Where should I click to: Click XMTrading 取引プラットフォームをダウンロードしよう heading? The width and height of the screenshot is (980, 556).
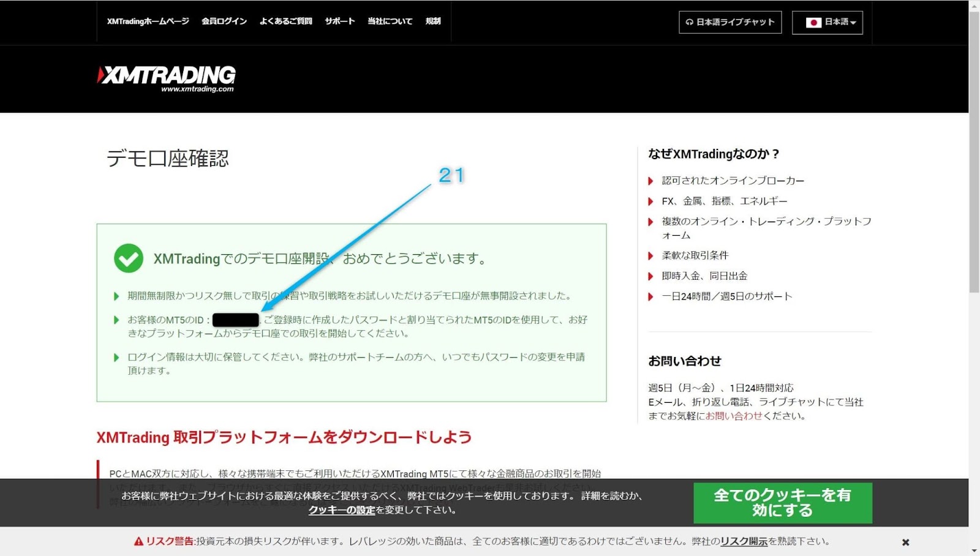pyautogui.click(x=284, y=437)
